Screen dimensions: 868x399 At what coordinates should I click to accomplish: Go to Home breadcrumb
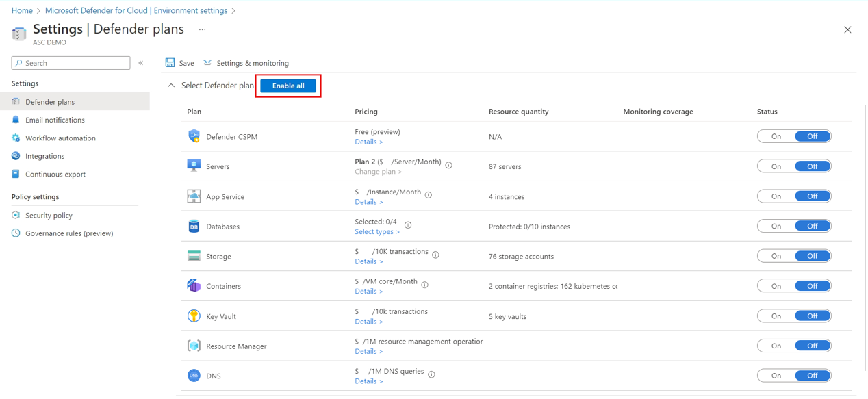click(x=22, y=10)
